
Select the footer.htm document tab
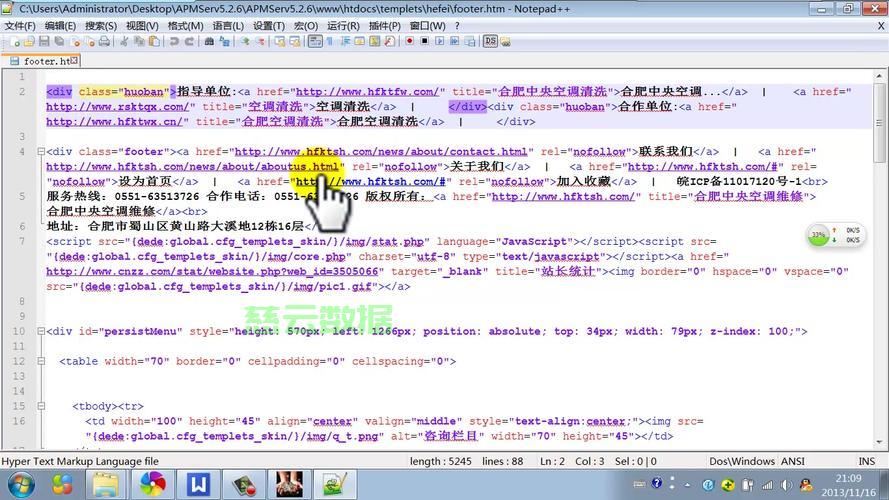(40, 61)
